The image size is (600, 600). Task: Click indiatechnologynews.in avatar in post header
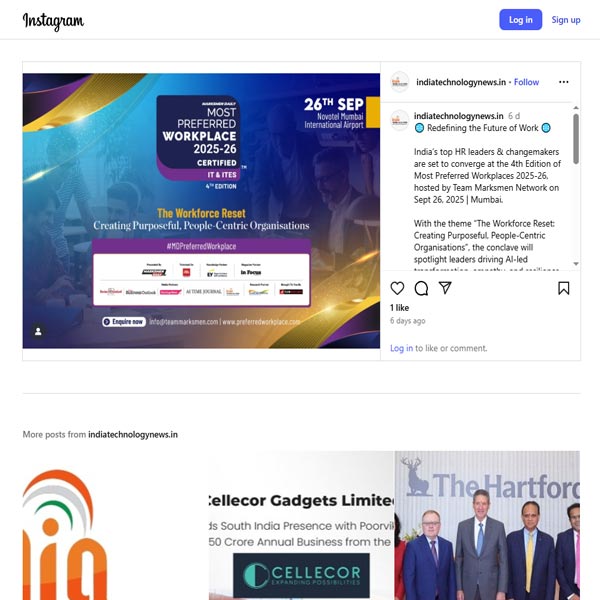(399, 82)
